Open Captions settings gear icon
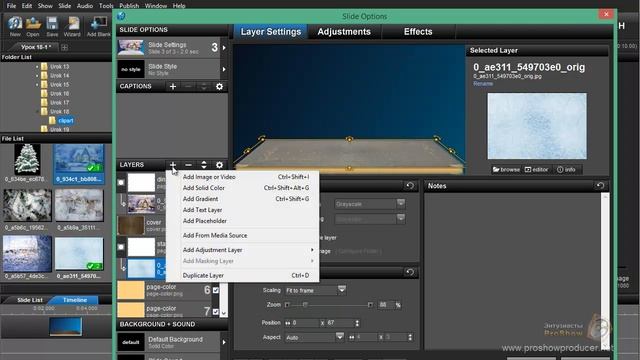640x360 pixels. (x=219, y=87)
